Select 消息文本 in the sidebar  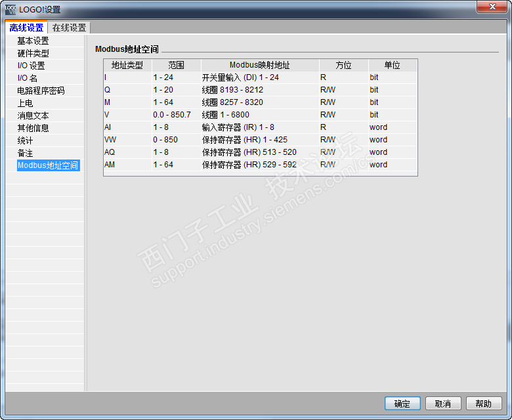33,115
